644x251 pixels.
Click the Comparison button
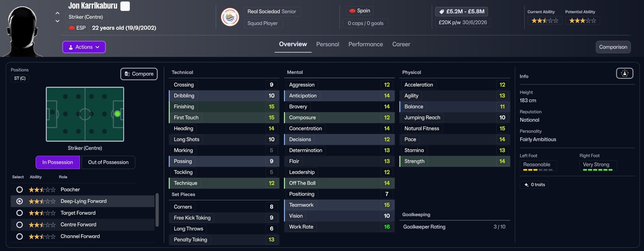coord(613,47)
